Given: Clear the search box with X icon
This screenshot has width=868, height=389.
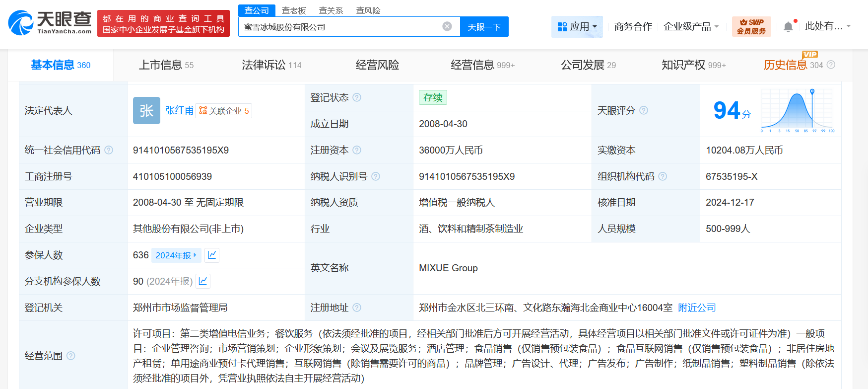Looking at the screenshot, I should tap(447, 26).
